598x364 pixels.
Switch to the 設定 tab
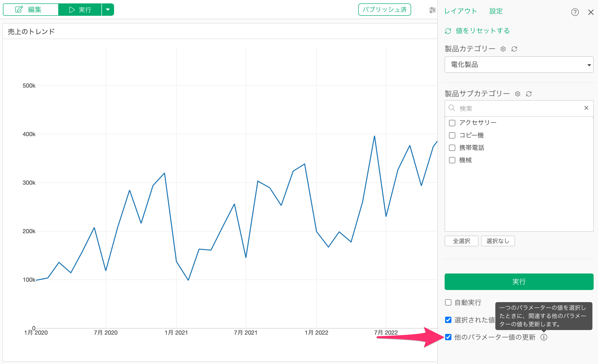[x=496, y=11]
